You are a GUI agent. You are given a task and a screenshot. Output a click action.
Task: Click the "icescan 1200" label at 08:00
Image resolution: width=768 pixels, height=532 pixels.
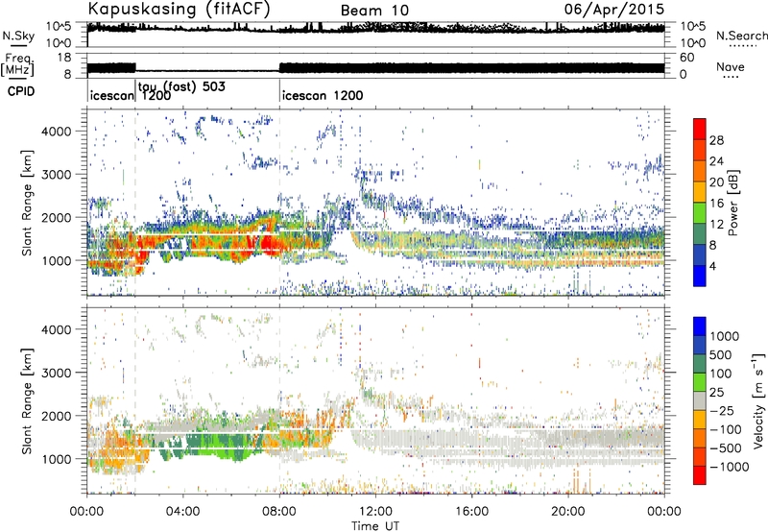[x=323, y=95]
